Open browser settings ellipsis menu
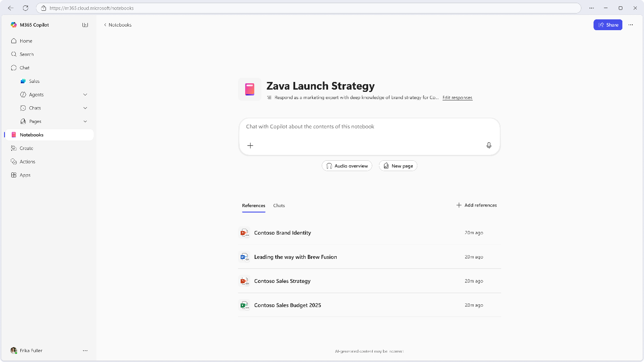The height and width of the screenshot is (362, 644). [x=592, y=8]
